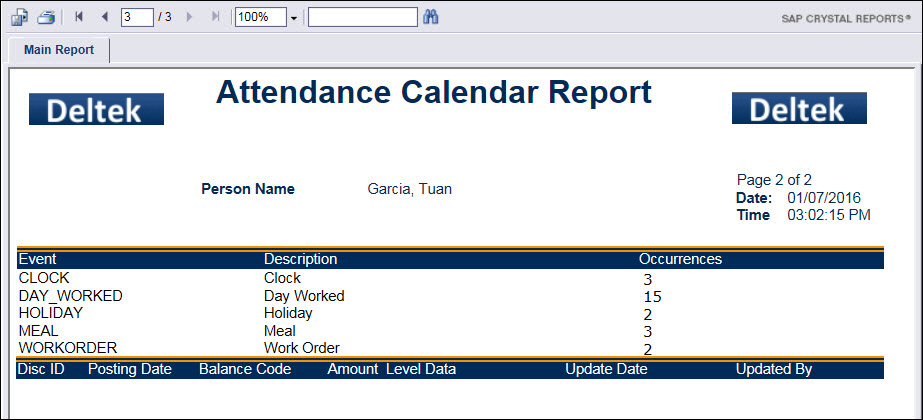923x420 pixels.
Task: Click the current page number field
Action: pyautogui.click(x=136, y=17)
